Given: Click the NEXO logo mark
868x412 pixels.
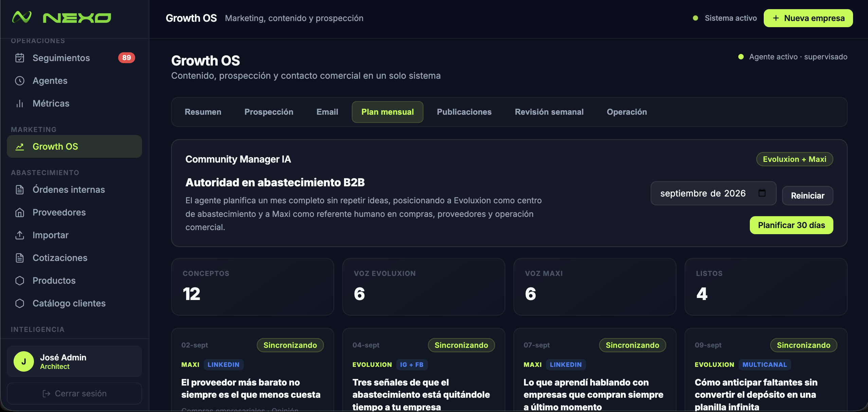Looking at the screenshot, I should tap(22, 17).
